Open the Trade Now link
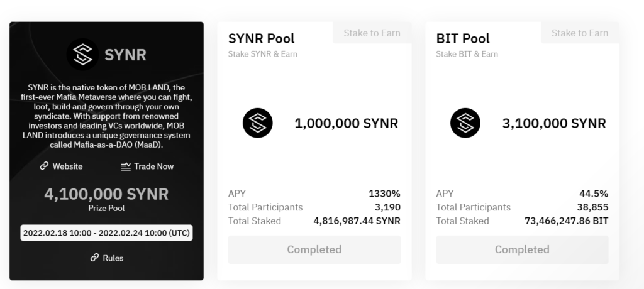This screenshot has height=289, width=644. 153,166
